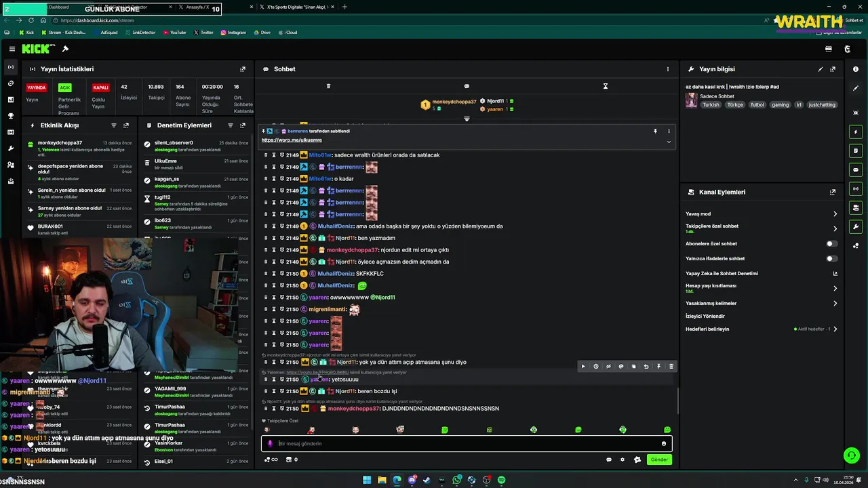Click İzleyici Yönlendir action
This screenshot has height=488, width=868.
(705, 316)
